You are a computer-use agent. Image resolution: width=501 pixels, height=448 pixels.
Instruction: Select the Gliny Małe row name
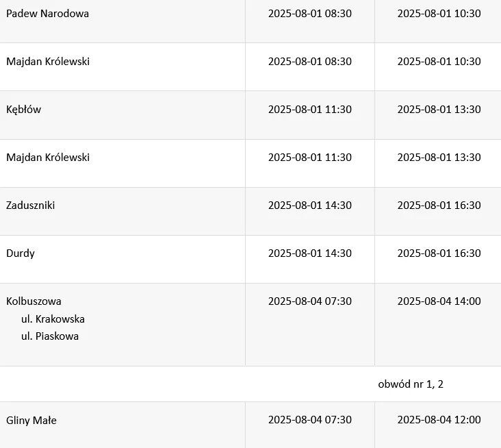tap(31, 420)
